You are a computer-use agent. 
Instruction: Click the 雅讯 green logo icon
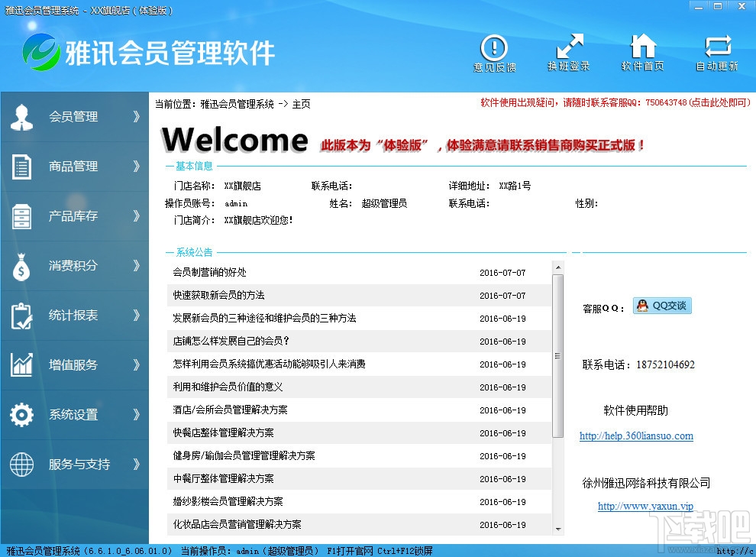point(41,52)
